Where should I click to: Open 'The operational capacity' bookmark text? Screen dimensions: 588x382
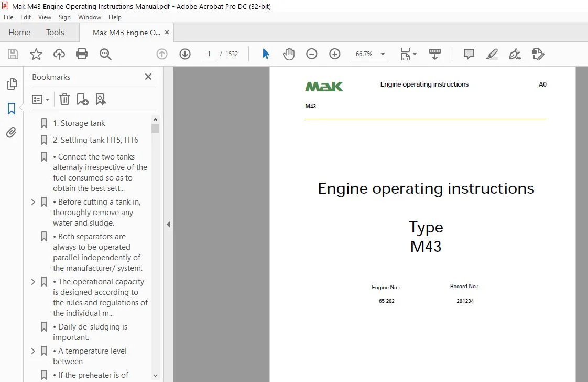pyautogui.click(x=101, y=298)
